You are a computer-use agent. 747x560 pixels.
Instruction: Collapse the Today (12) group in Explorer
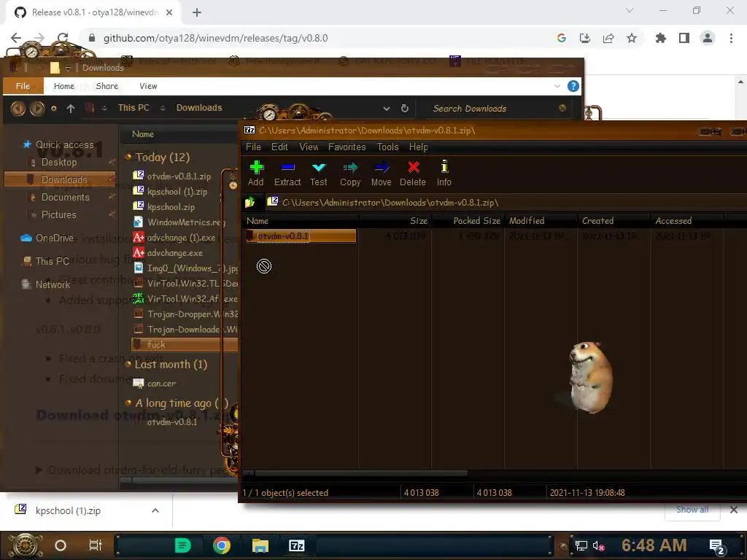coord(128,157)
